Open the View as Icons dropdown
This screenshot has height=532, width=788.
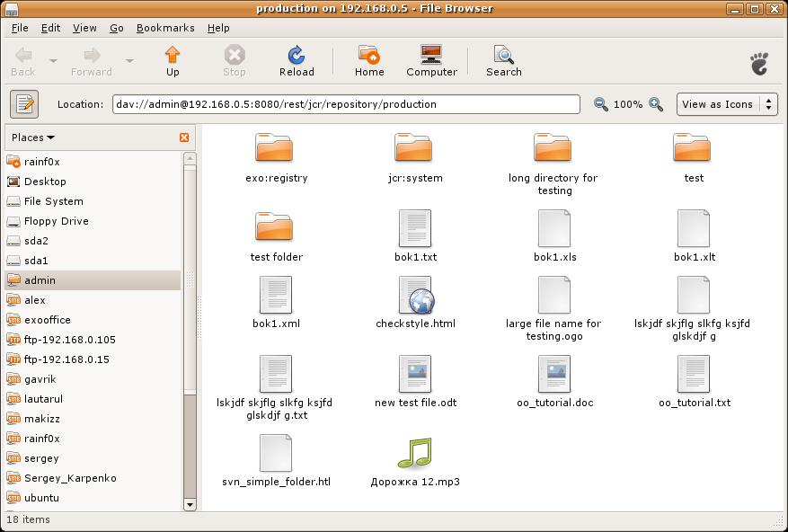pos(726,104)
